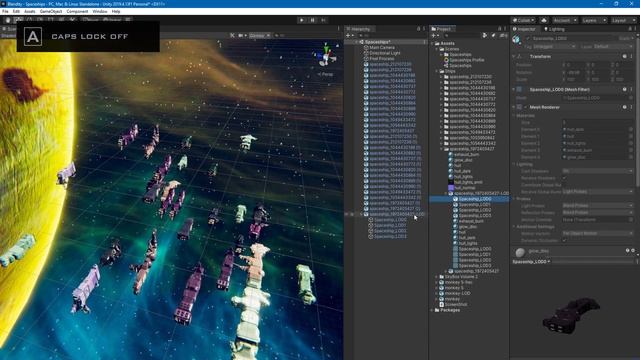
Task: Collapse spaceship_1972405427_LOD in Hierarchy
Action: point(361,214)
